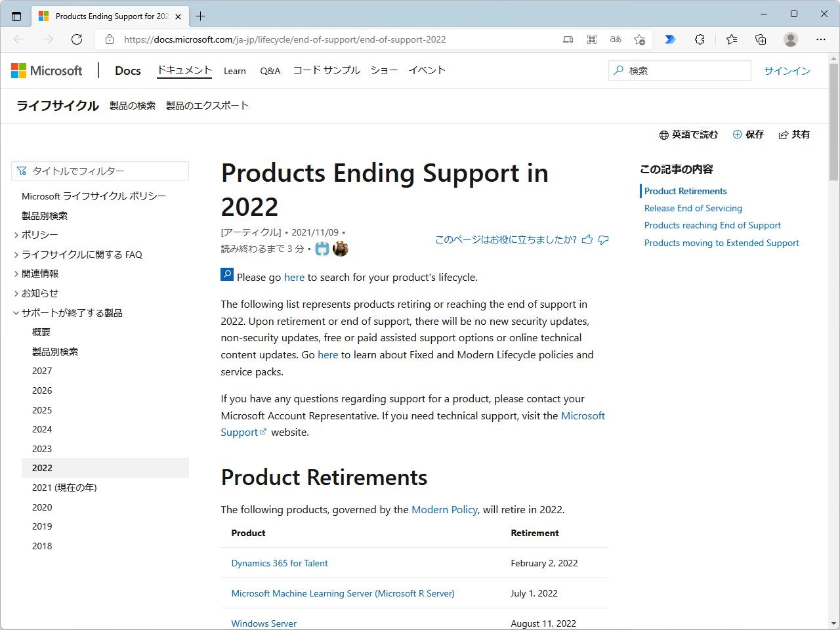Click the blue arrow extension icon
Image resolution: width=840 pixels, height=630 pixels.
coord(670,39)
